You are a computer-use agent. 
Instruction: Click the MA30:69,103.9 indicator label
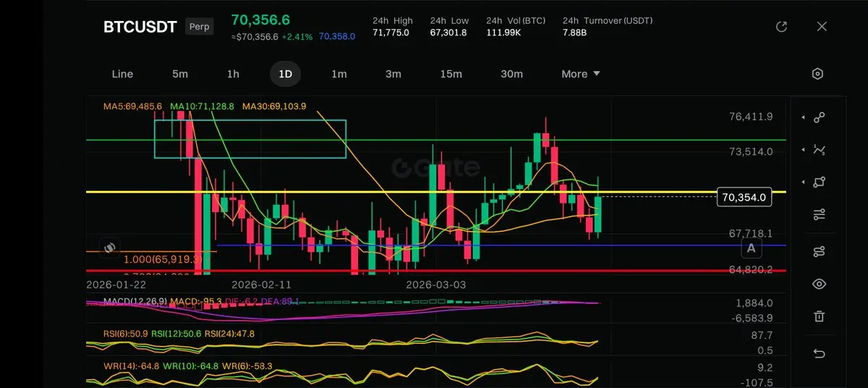[274, 106]
